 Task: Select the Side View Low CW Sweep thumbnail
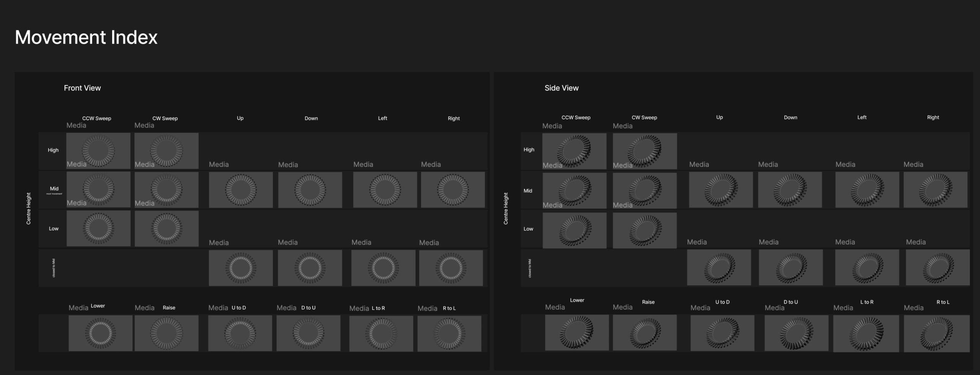(644, 230)
